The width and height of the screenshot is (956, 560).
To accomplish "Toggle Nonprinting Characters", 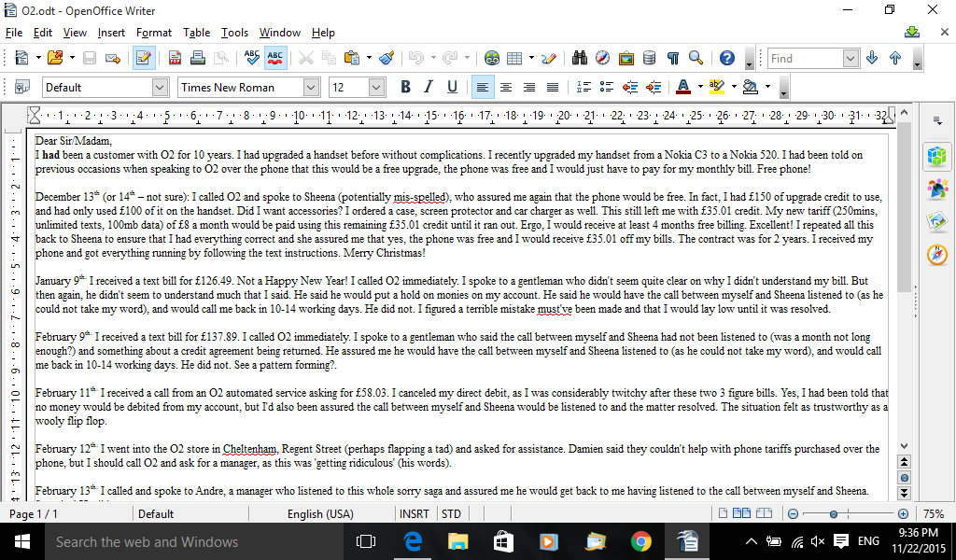I will tap(672, 58).
